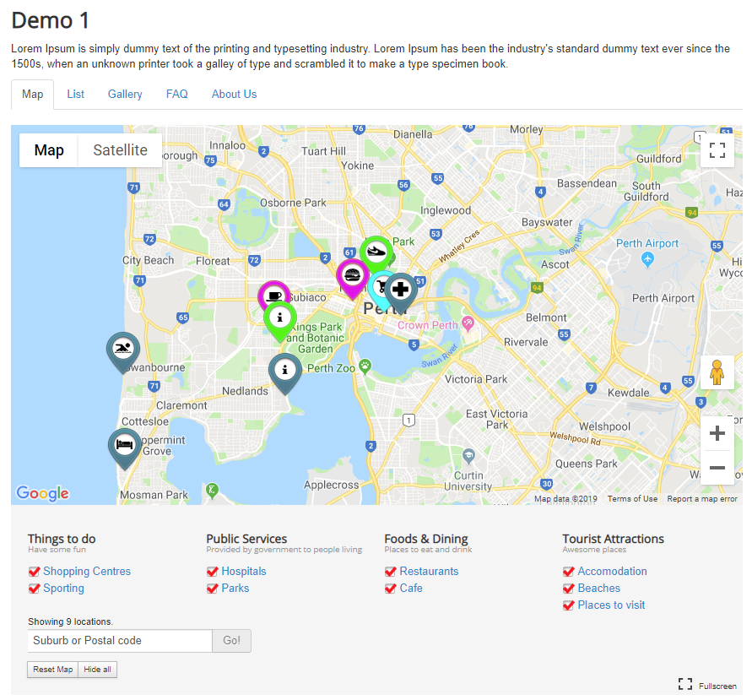Switch to Satellite view
Screen dimensions: 752x700
[119, 149]
